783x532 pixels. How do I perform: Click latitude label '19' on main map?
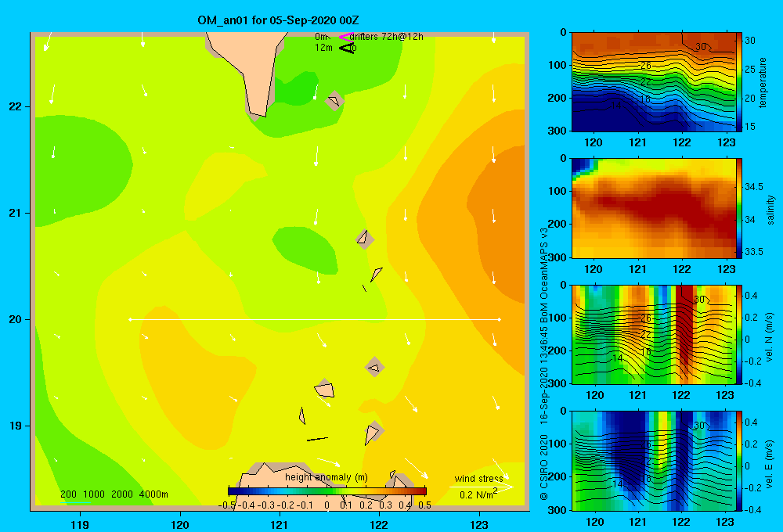(16, 426)
